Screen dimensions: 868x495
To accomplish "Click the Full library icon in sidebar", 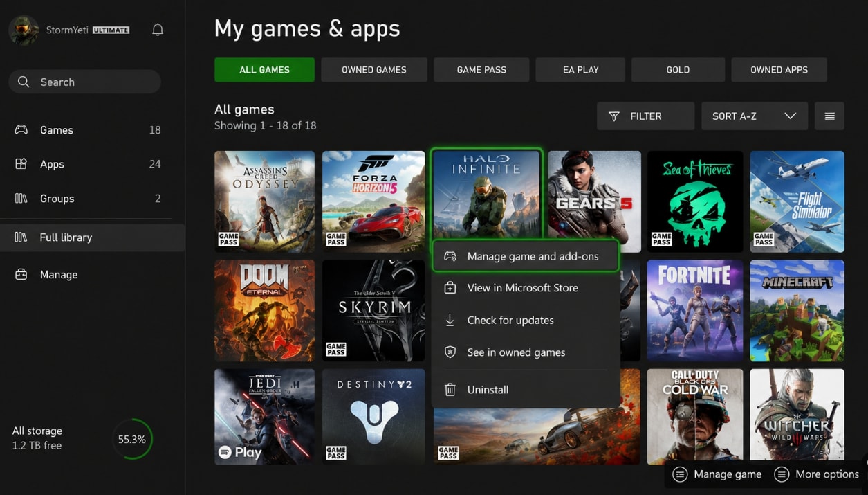I will [x=21, y=237].
